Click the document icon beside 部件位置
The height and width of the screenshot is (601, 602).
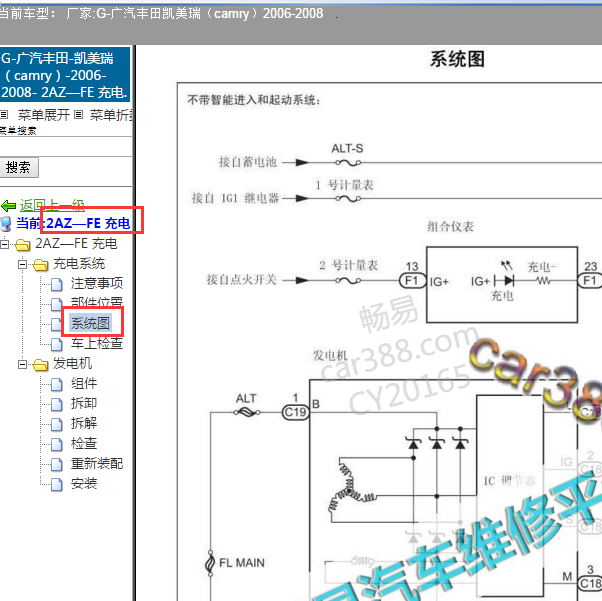click(57, 304)
